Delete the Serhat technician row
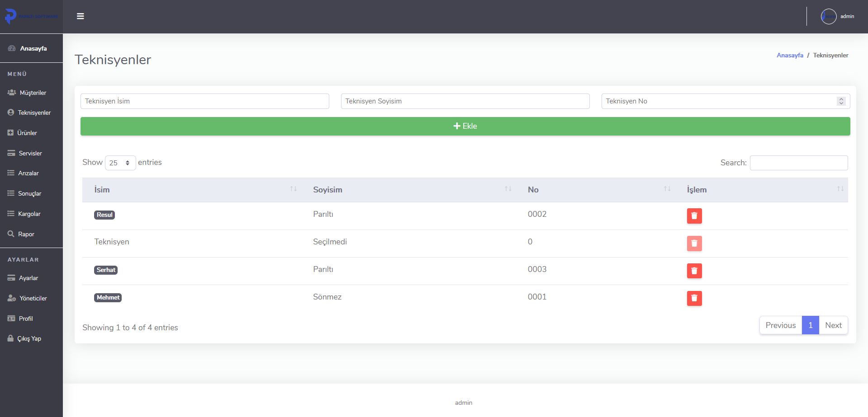Screen dimensions: 868x417 pyautogui.click(x=694, y=271)
